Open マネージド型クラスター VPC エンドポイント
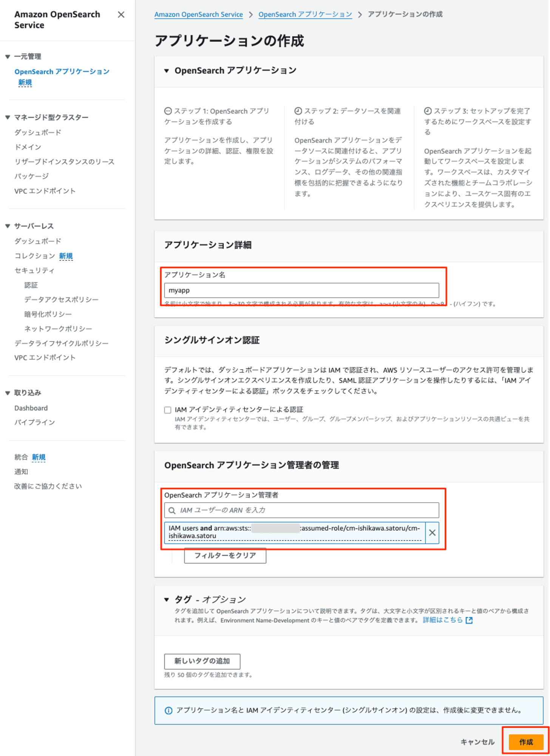550x756 pixels. click(45, 191)
